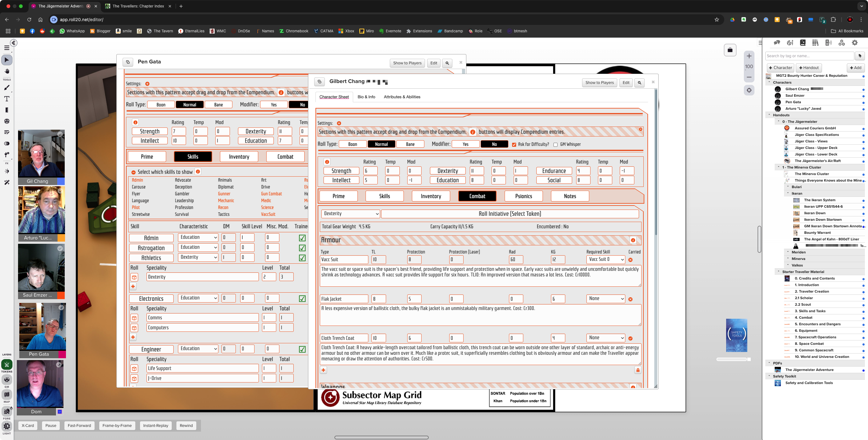Open the Dexterity initiative attribute dropdown
This screenshot has height=440, width=868.
point(350,214)
